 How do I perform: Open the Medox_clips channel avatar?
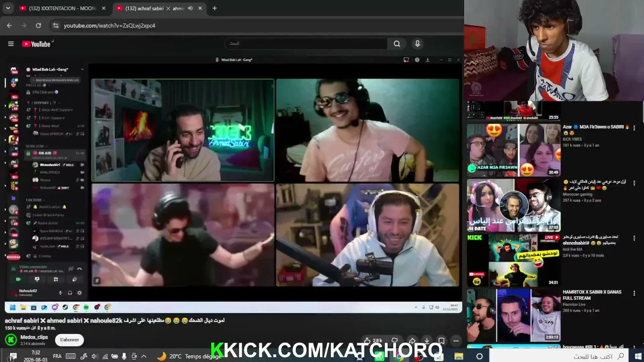(11, 340)
